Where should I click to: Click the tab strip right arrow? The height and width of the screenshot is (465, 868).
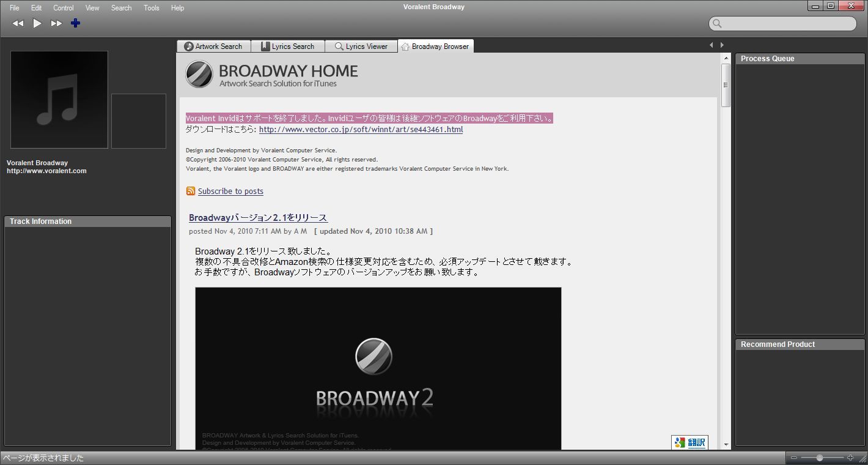tap(722, 45)
